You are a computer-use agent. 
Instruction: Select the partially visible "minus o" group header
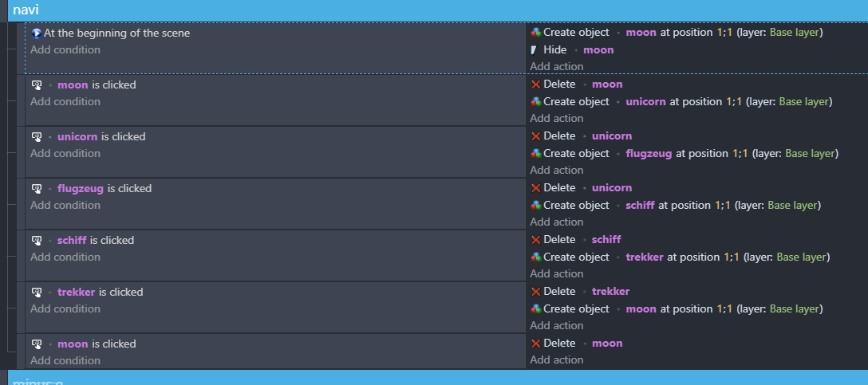[38, 380]
